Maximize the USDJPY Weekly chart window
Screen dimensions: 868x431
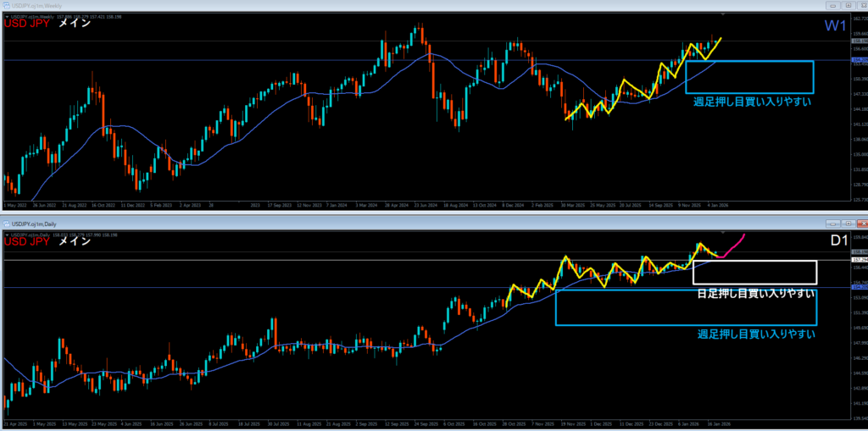click(848, 6)
